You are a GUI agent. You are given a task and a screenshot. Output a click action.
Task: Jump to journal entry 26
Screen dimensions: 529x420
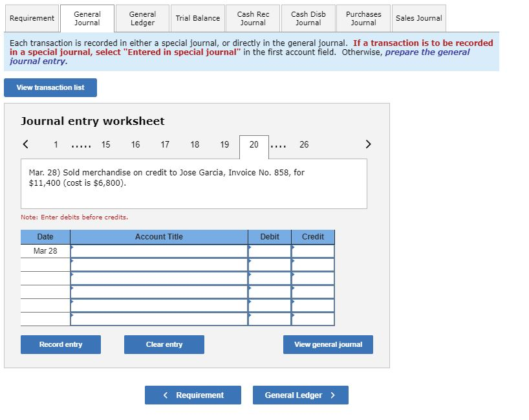304,144
